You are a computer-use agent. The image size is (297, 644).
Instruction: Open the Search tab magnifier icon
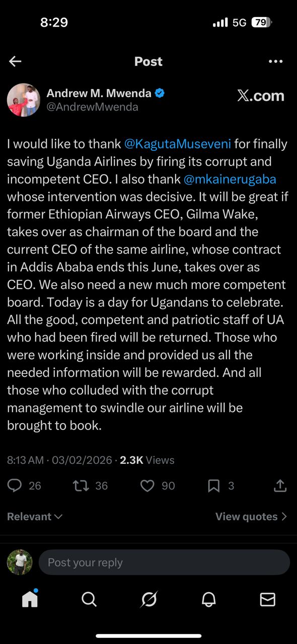click(x=89, y=599)
